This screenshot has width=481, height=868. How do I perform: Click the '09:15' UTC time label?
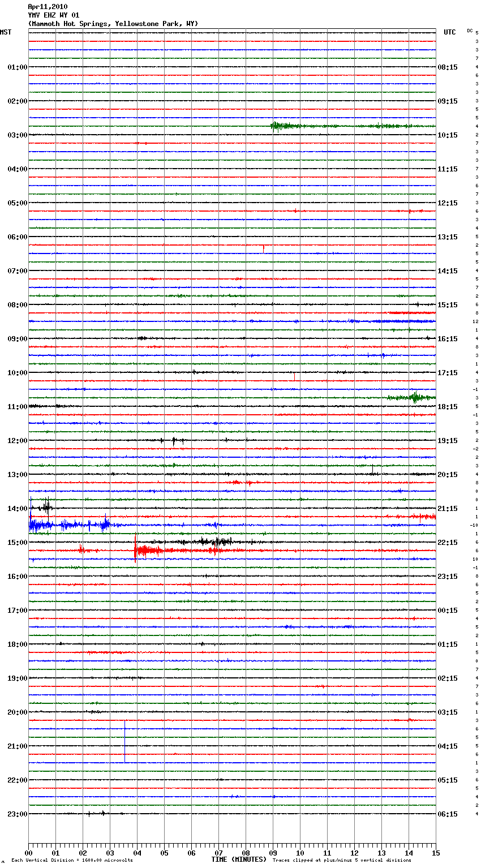pos(448,101)
